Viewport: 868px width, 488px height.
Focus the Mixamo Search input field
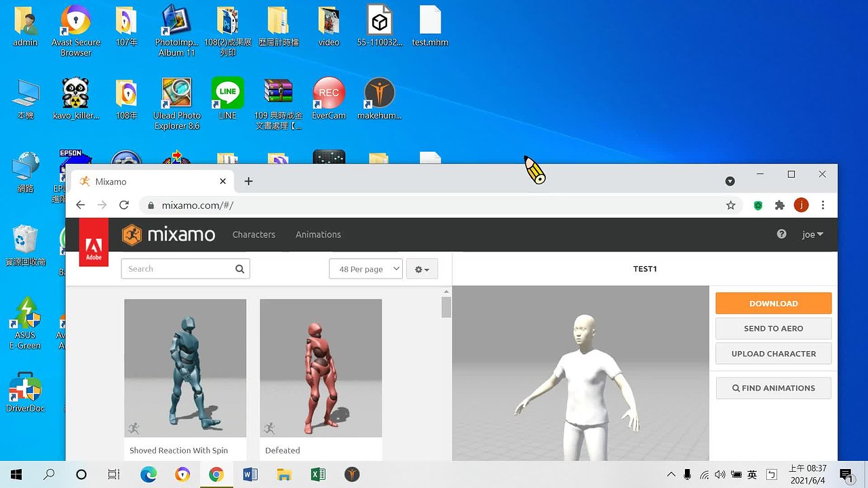tap(185, 269)
